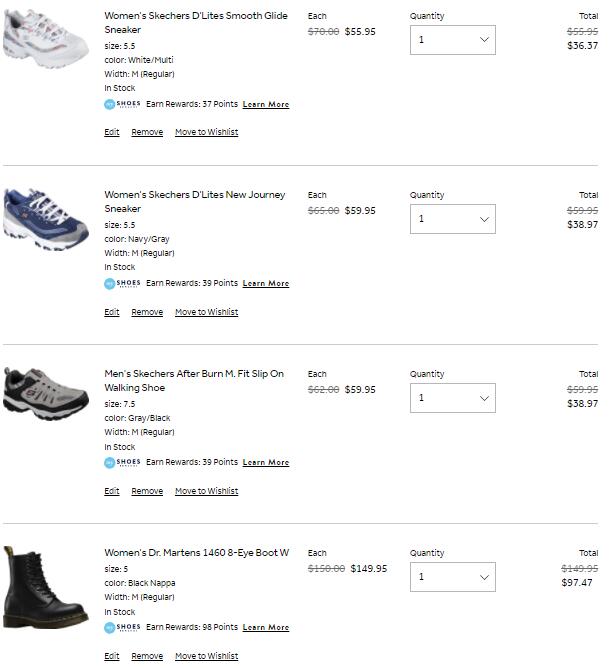The height and width of the screenshot is (668, 609).
Task: Open quantity dropdown for Dr. Martens 1460 boot
Action: coord(452,577)
